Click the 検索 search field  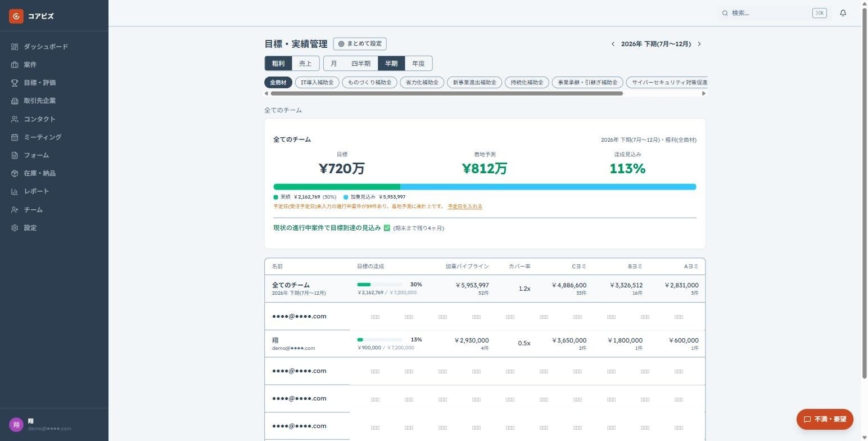774,13
